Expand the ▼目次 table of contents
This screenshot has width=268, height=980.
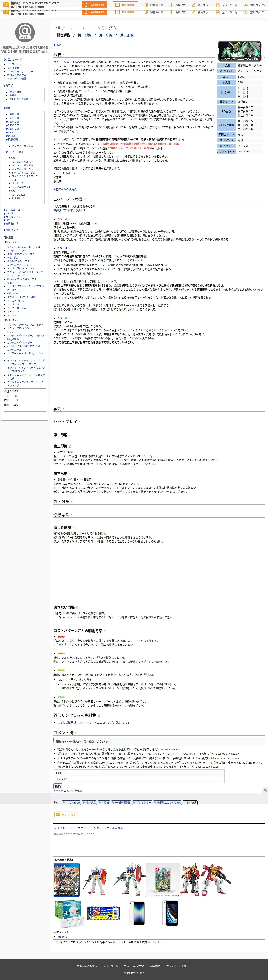(57, 45)
